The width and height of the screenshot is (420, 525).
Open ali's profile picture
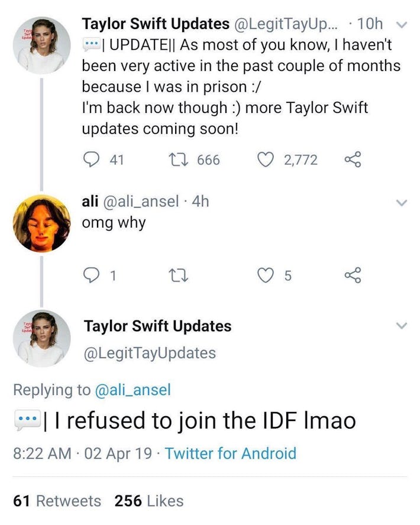(x=42, y=222)
